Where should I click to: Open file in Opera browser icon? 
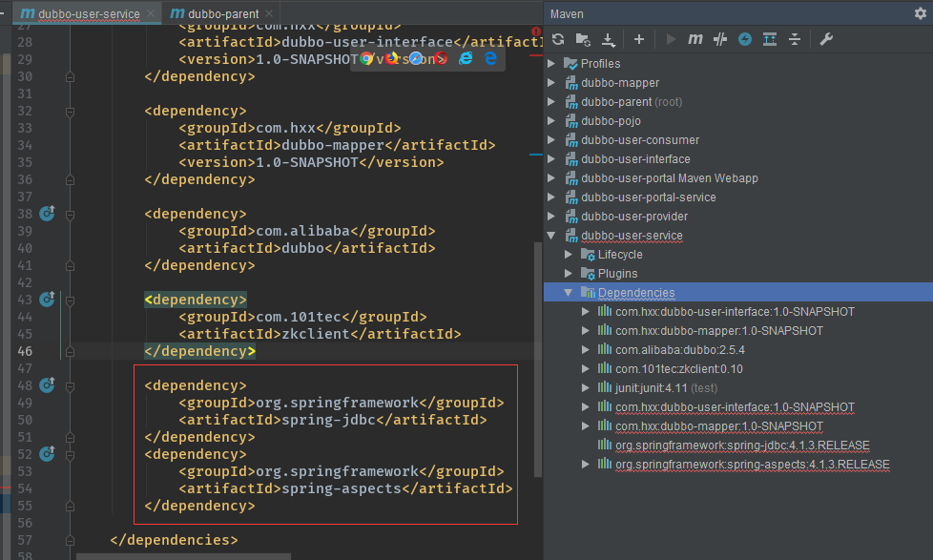(x=441, y=58)
